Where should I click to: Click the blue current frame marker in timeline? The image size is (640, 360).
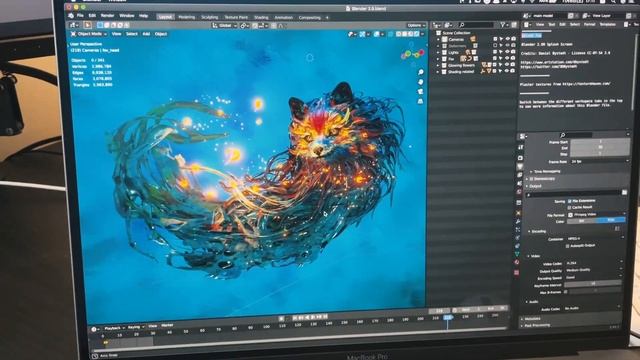click(448, 317)
